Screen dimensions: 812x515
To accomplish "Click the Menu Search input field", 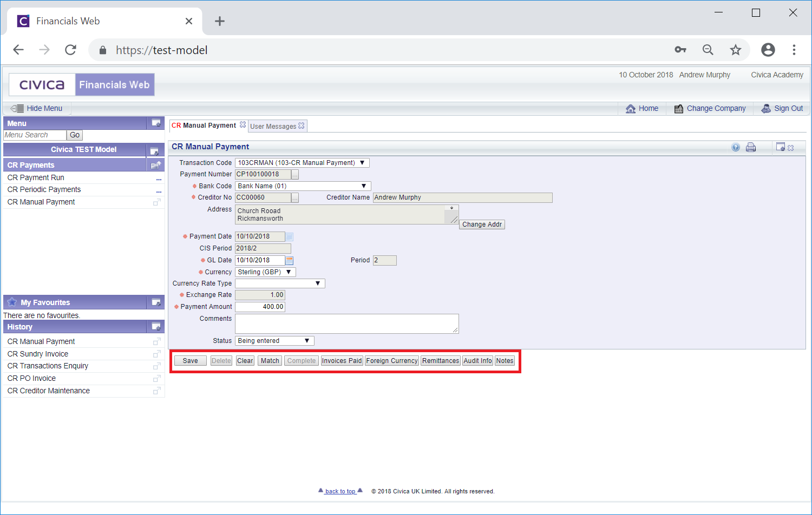I will (35, 135).
